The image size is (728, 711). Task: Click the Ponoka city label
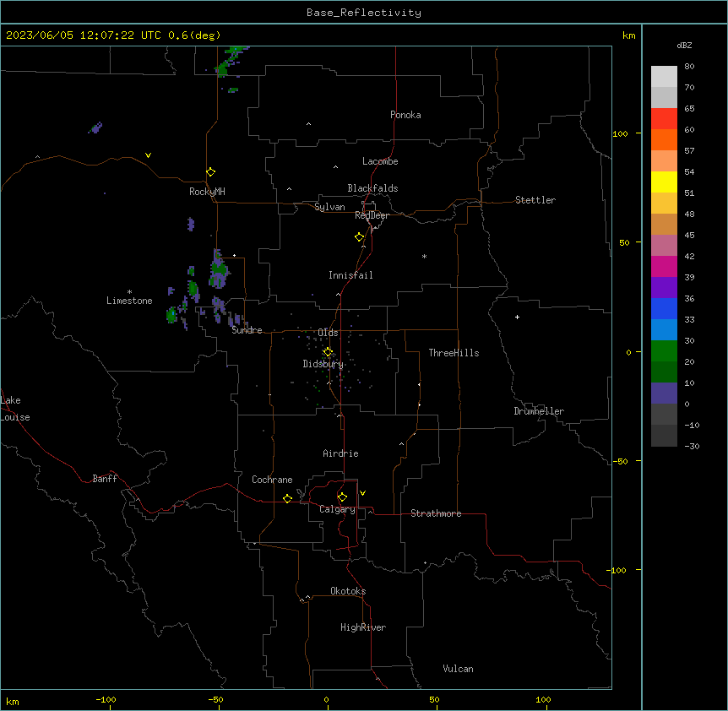tap(405, 115)
